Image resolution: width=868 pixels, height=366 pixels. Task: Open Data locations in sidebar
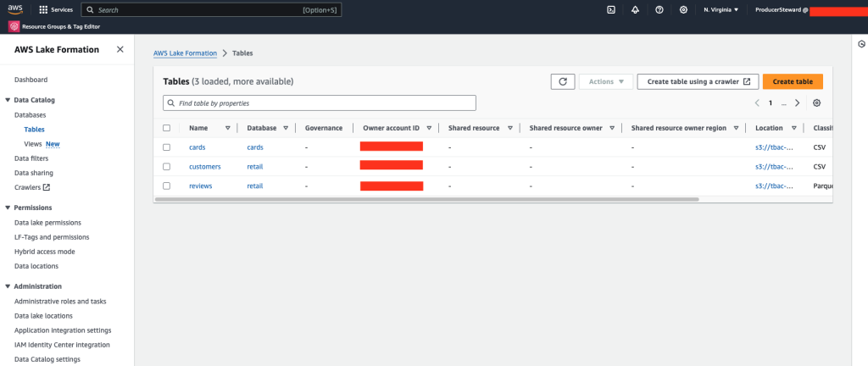36,266
